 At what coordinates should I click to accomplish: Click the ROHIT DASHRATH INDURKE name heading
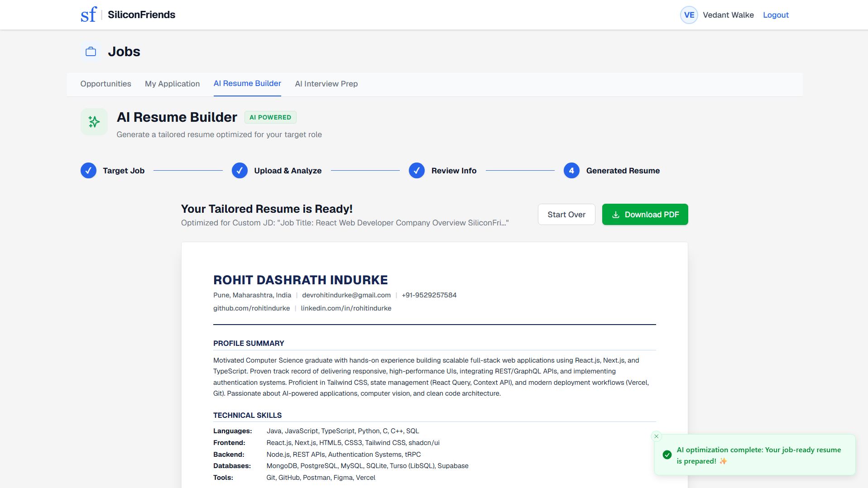pyautogui.click(x=301, y=280)
